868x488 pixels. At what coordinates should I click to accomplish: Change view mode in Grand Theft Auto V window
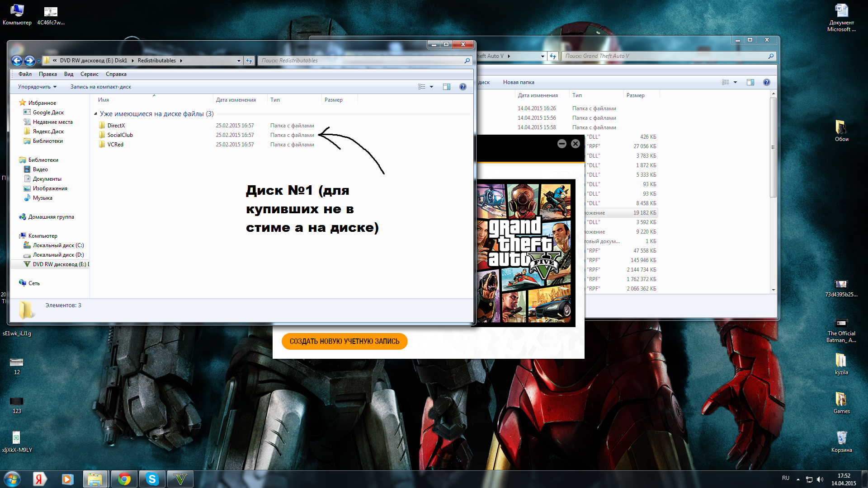[726, 82]
